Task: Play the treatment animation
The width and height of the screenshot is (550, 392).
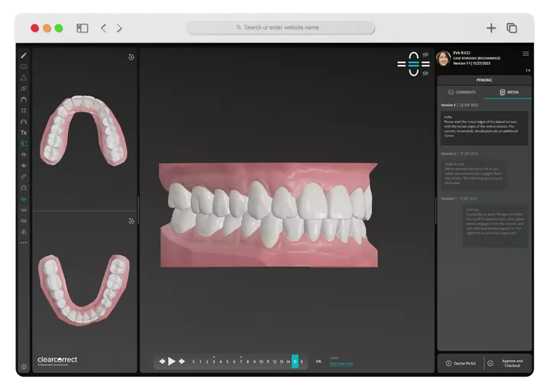Action: click(x=172, y=361)
